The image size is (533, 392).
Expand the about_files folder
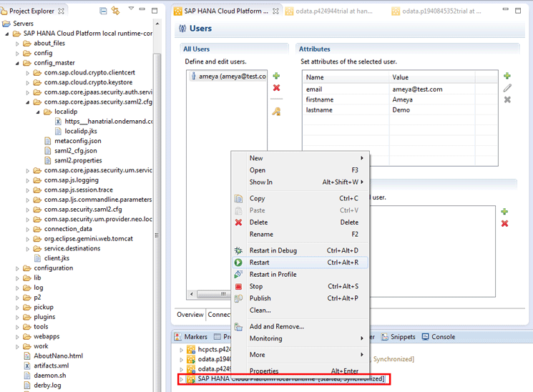click(17, 44)
